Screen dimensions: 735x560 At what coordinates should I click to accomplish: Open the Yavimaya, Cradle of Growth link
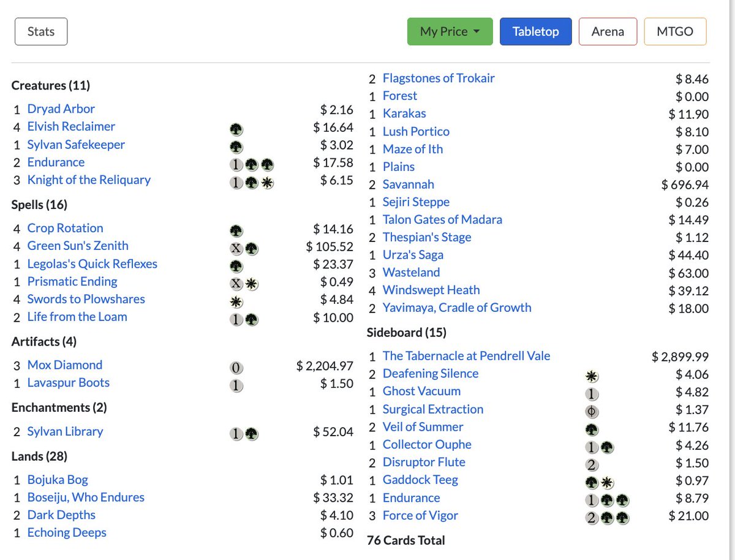click(x=457, y=308)
